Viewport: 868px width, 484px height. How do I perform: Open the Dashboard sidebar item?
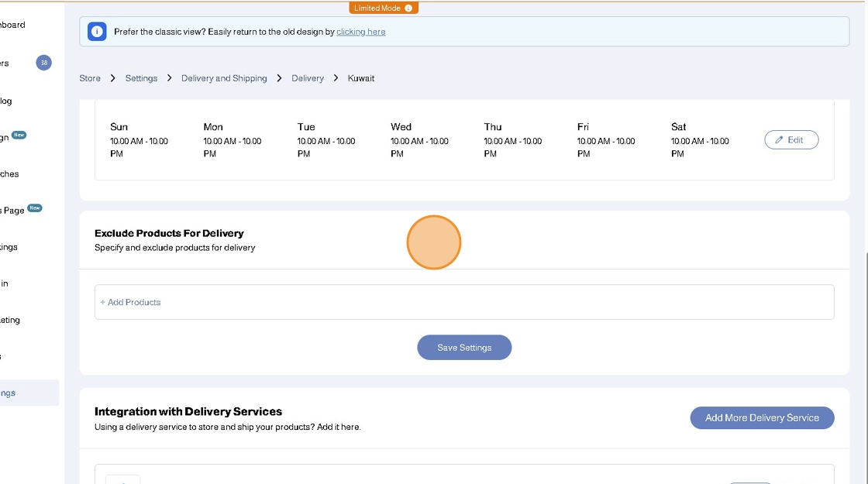pos(12,25)
